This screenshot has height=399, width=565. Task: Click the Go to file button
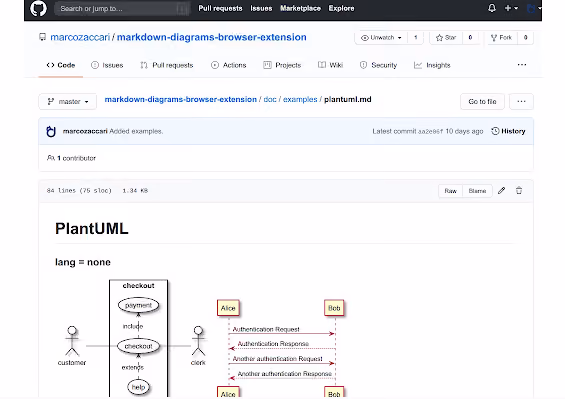coord(482,102)
